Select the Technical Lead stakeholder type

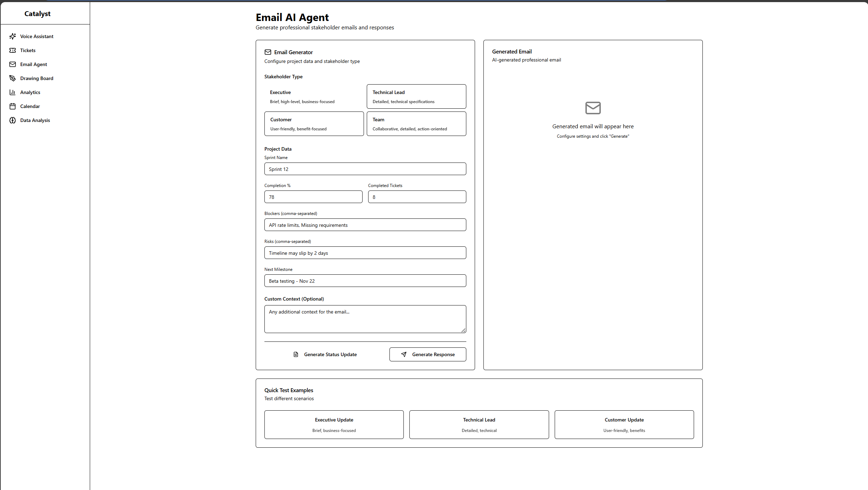(416, 96)
